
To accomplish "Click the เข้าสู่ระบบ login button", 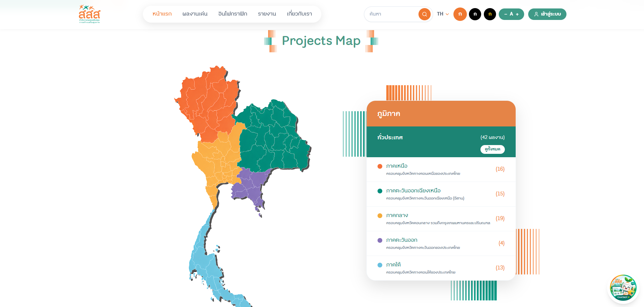I will pos(547,14).
